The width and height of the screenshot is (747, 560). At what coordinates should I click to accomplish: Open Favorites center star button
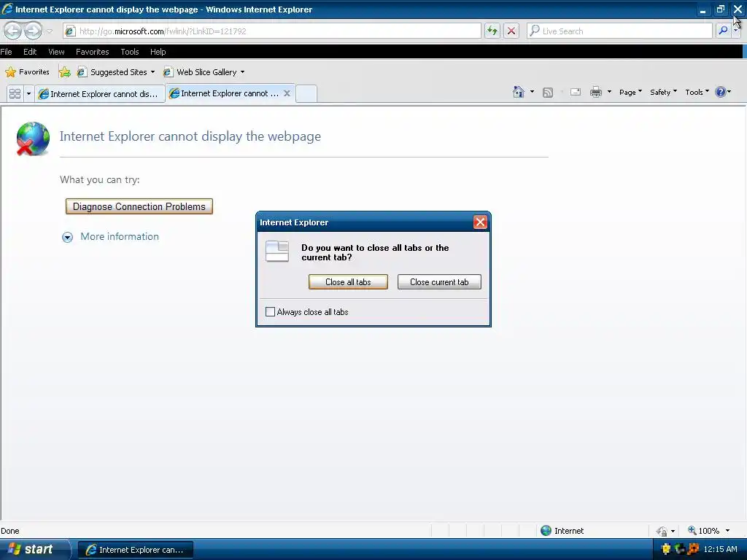coord(27,72)
